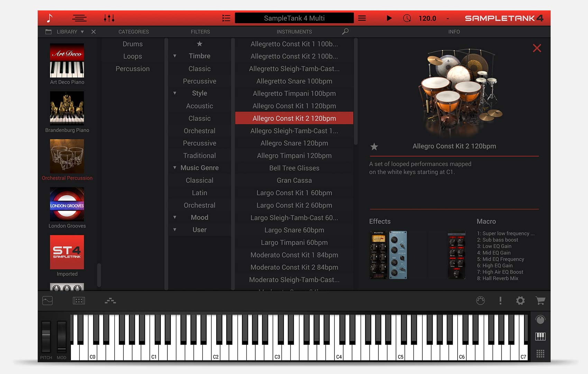The width and height of the screenshot is (588, 374).
Task: Click the MIDI plug icon near the bottom right
Action: point(481,301)
